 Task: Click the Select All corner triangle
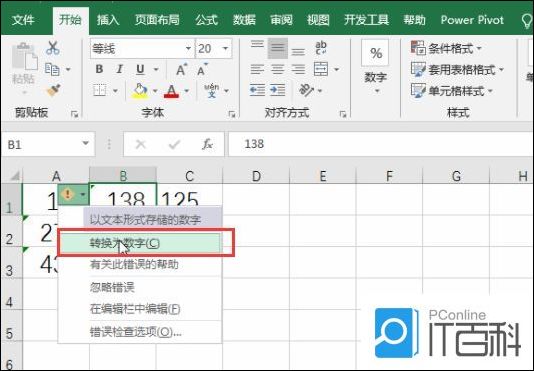(x=13, y=176)
